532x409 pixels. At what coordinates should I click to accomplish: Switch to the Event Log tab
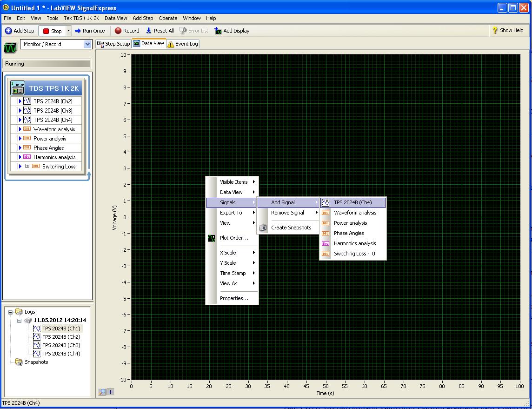pos(183,44)
